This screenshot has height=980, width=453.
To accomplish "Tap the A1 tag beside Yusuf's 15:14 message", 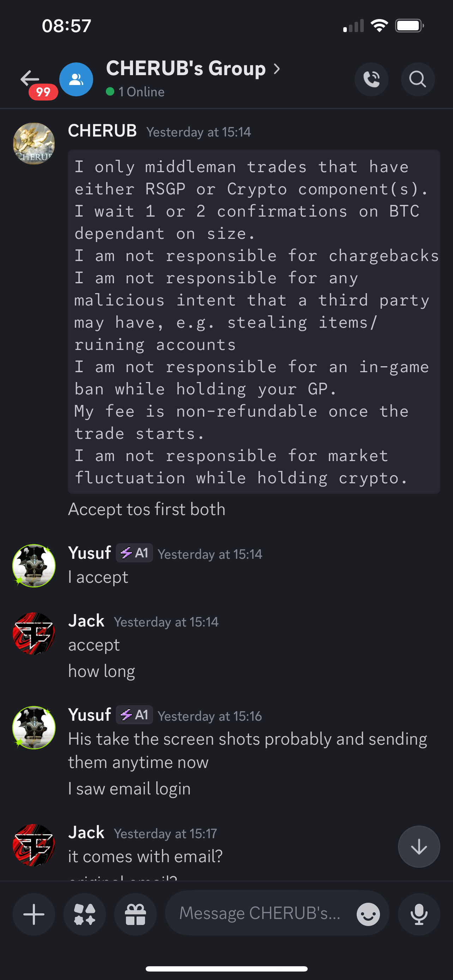I will [x=134, y=553].
